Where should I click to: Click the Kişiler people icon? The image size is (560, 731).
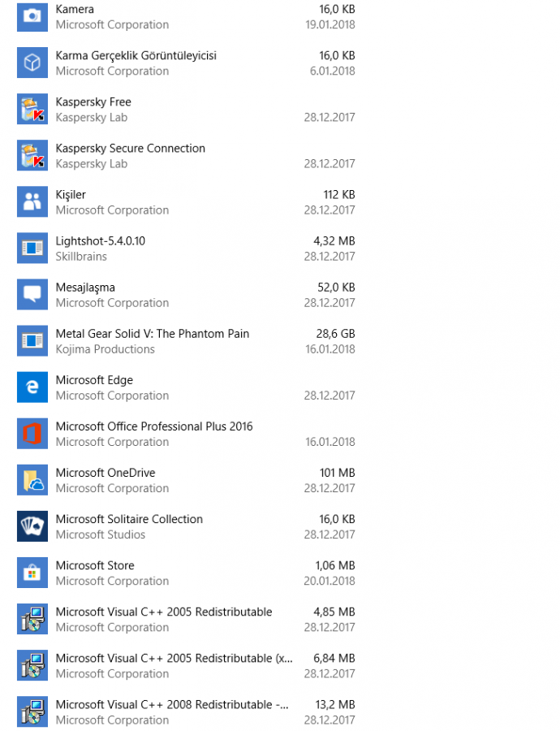pos(32,201)
